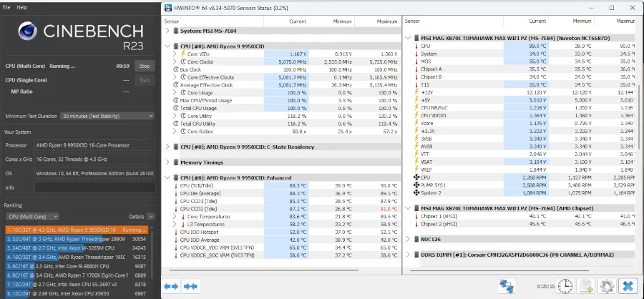Expand the Core Effective Clocks row
Viewport: 644px width, 299px height.
coord(175,77)
